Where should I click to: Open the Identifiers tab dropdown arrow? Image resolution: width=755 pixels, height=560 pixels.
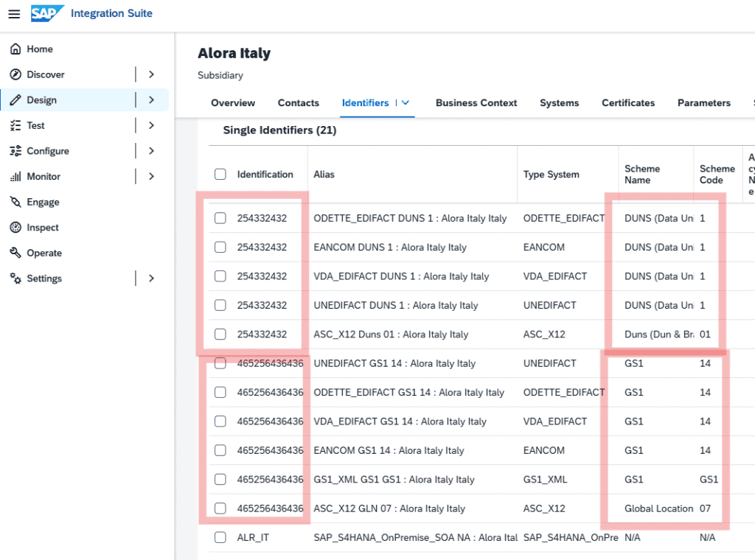406,103
